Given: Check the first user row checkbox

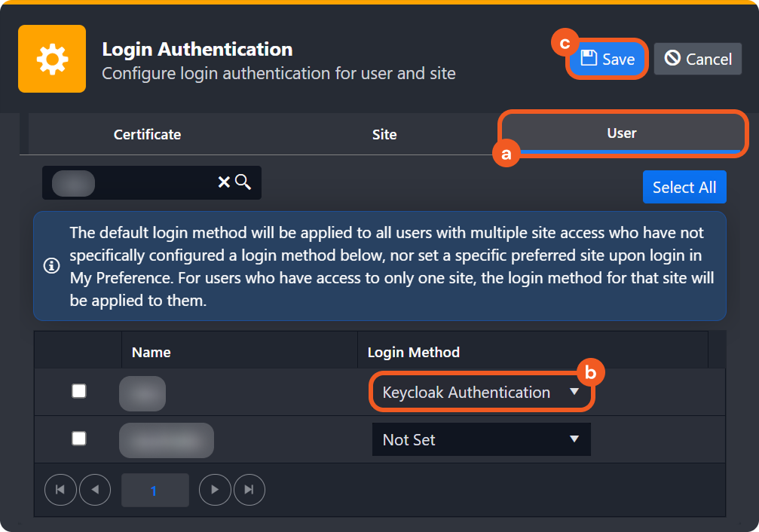Looking at the screenshot, I should tap(79, 391).
